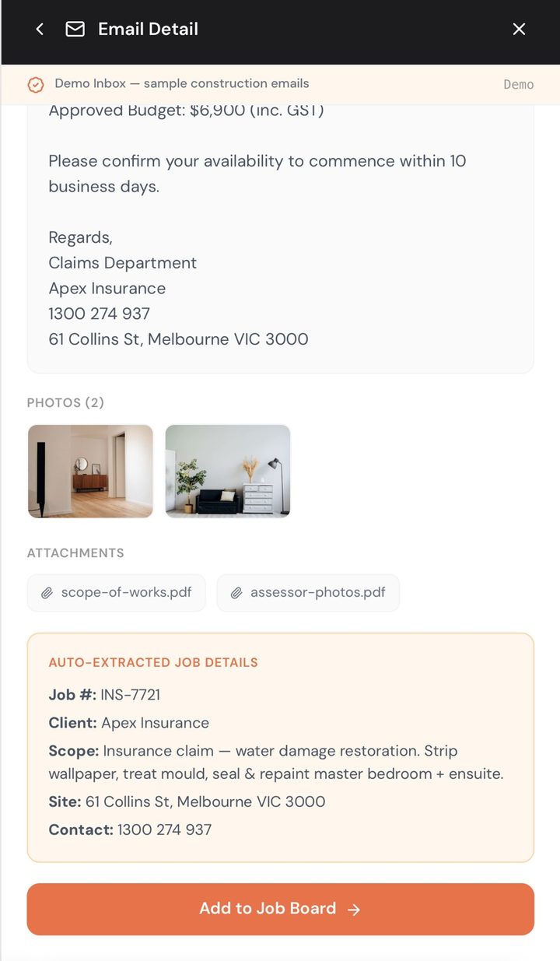Open the scope-of-works.pdf attachment
The height and width of the screenshot is (961, 560).
(117, 593)
